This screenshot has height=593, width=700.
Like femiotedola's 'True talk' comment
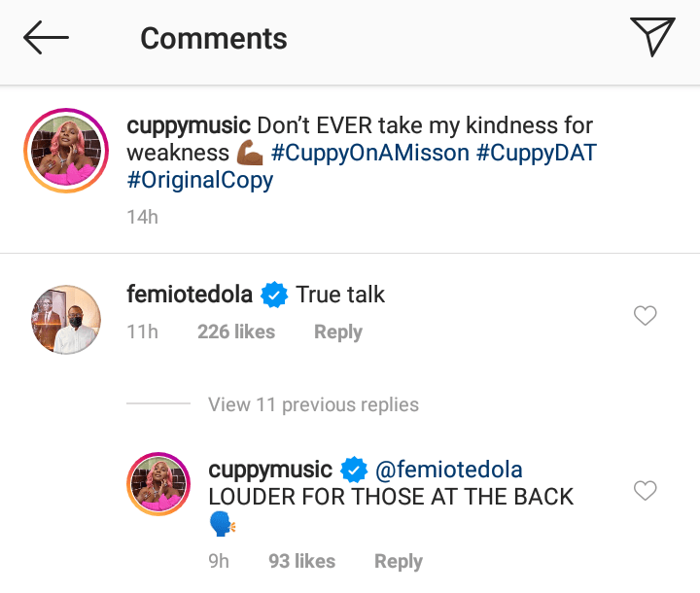coord(645,315)
